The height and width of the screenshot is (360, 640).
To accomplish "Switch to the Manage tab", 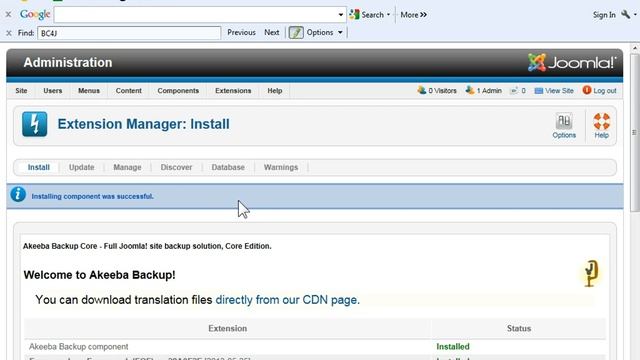I will [x=127, y=167].
